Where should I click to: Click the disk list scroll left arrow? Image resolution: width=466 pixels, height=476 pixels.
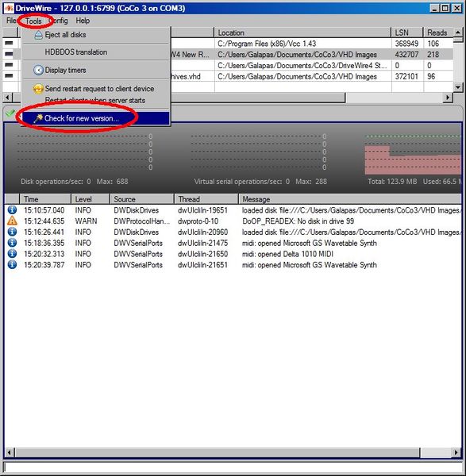click(x=7, y=98)
